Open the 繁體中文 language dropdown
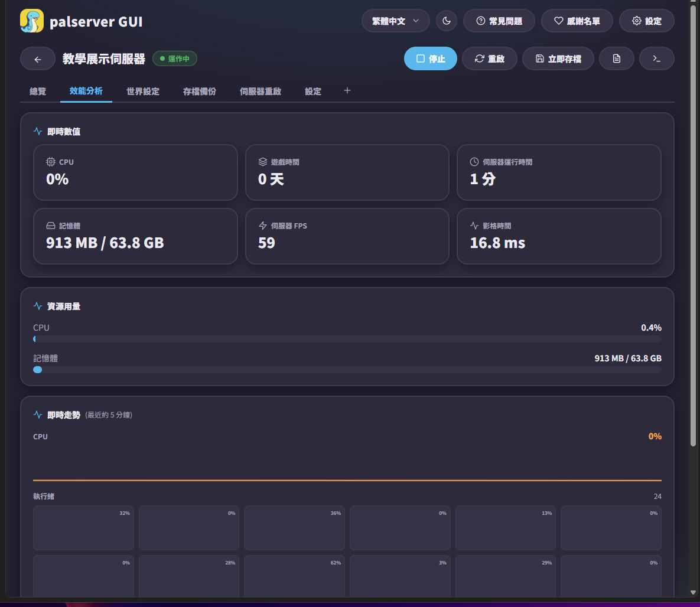The height and width of the screenshot is (607, 700). [396, 21]
